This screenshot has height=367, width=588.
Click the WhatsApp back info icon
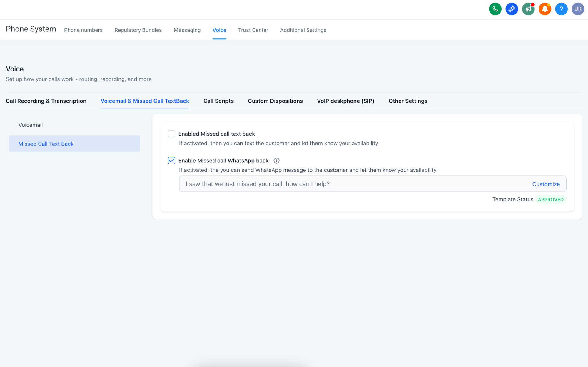276,161
